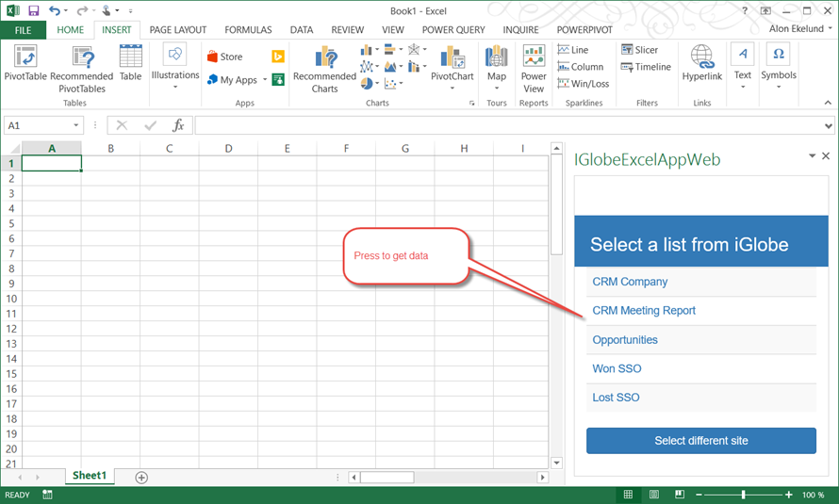Select the Opportunities list
The width and height of the screenshot is (839, 504).
click(x=701, y=340)
